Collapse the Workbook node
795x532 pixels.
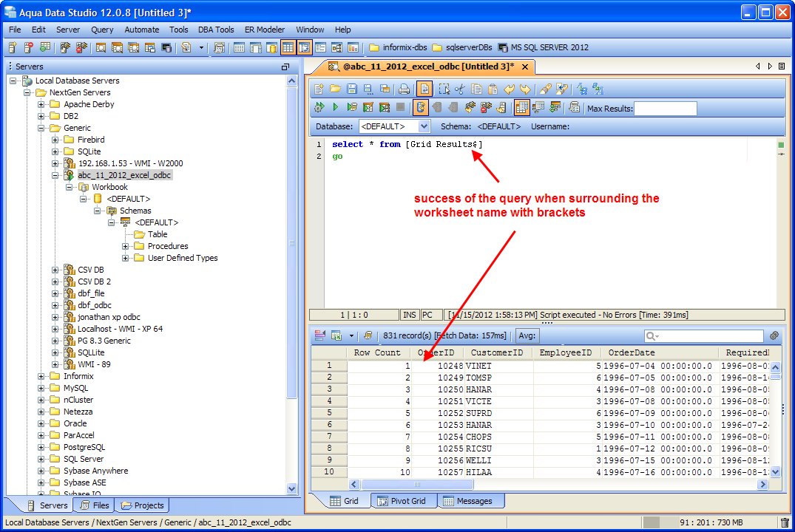pos(70,187)
